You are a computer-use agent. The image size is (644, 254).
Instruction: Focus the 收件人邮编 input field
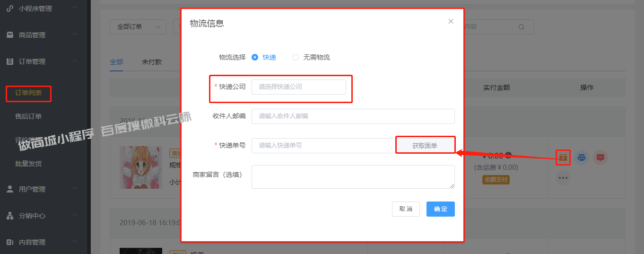coord(353,116)
